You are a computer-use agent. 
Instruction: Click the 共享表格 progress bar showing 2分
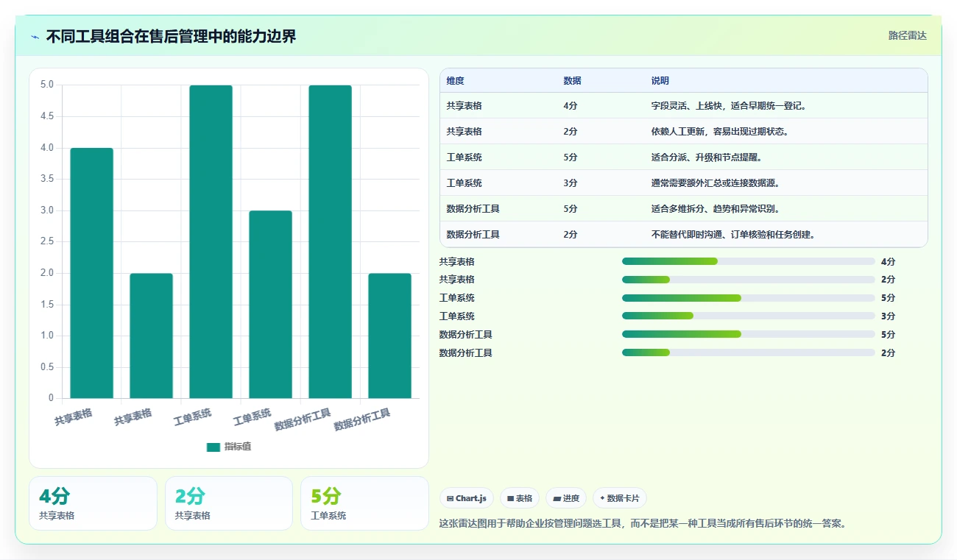[x=748, y=280]
